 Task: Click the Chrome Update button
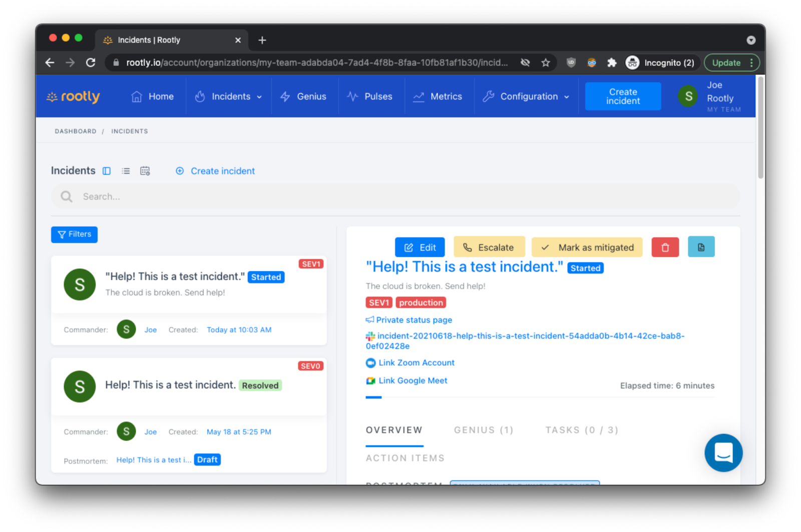coord(732,63)
